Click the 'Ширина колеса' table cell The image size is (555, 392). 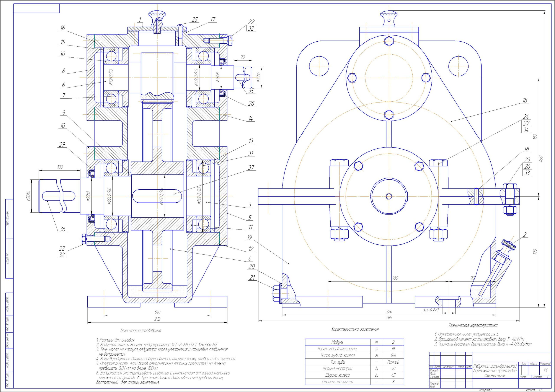pos(338,375)
